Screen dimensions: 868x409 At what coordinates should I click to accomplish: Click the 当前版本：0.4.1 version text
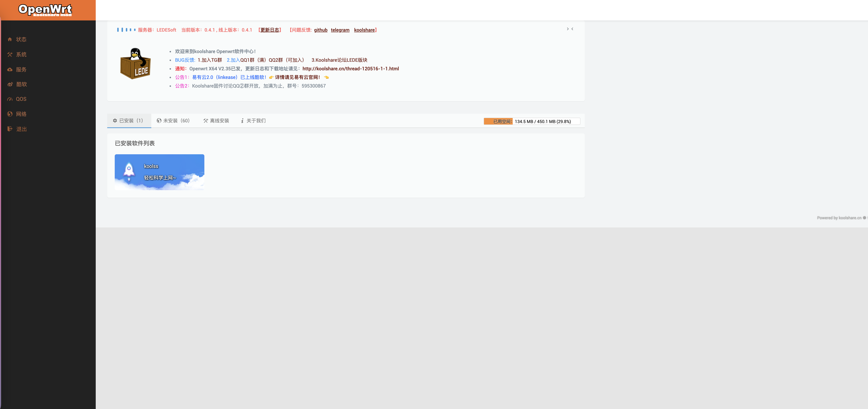(198, 30)
